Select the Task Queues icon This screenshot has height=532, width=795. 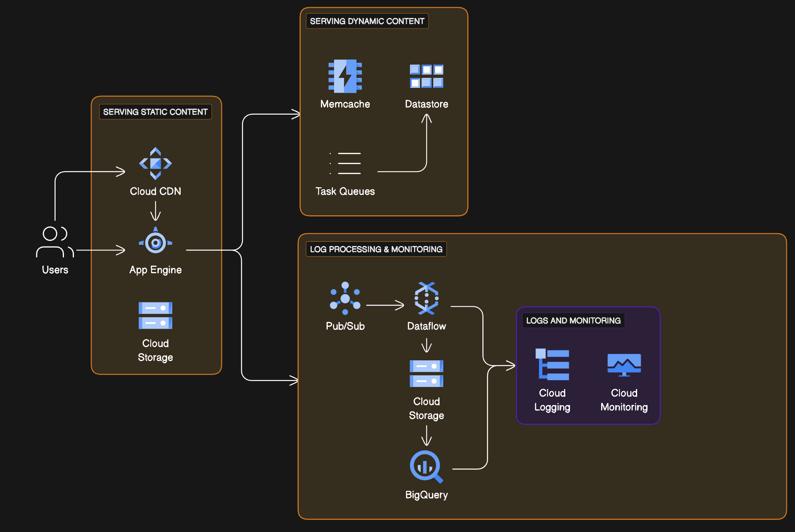pyautogui.click(x=345, y=163)
